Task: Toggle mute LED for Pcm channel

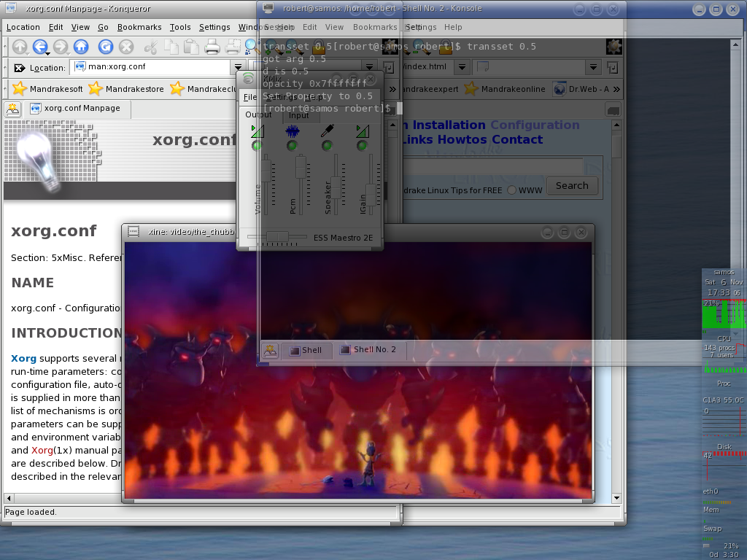Action: coord(292,146)
